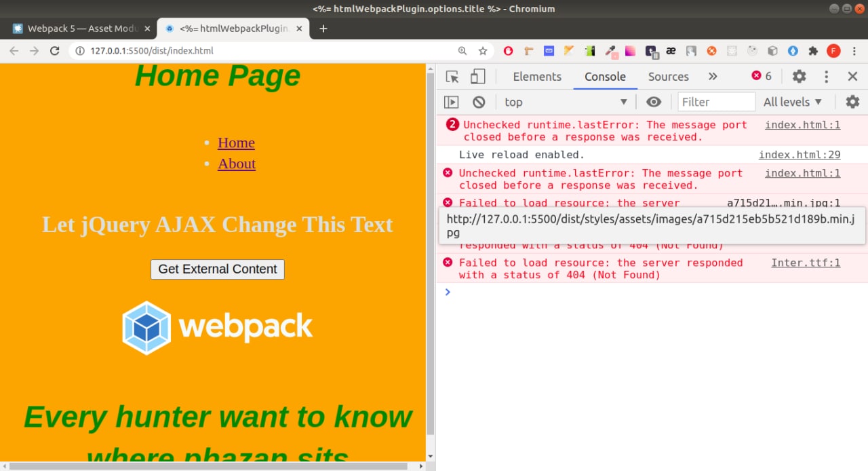
Task: Open Inter.ttf:1 source link
Action: [806, 263]
